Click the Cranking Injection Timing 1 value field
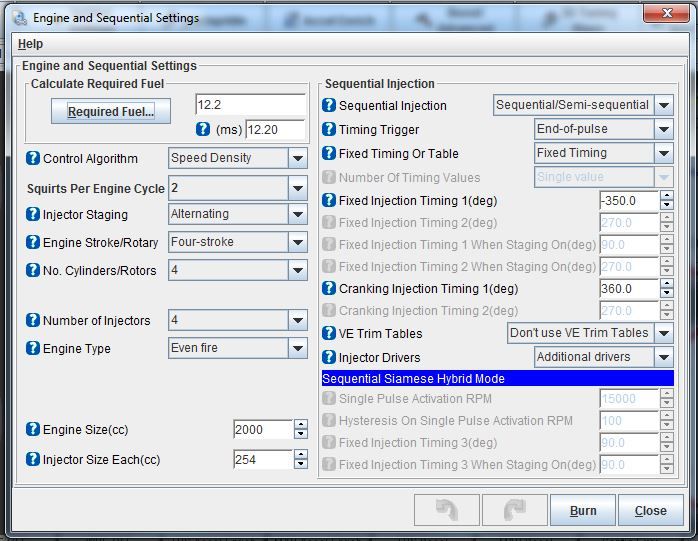The image size is (698, 541). 629,288
